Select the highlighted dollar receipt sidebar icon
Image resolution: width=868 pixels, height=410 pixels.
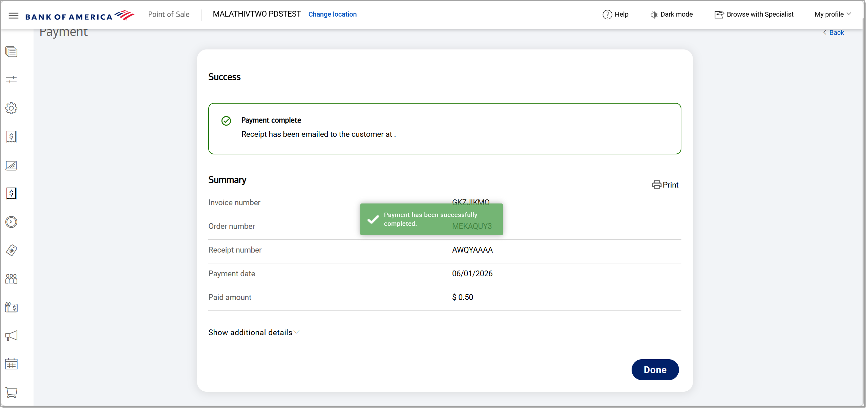click(x=11, y=193)
